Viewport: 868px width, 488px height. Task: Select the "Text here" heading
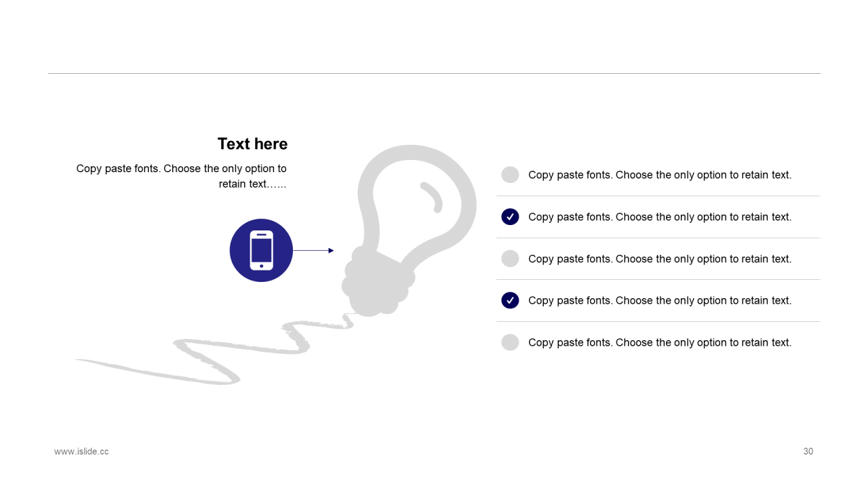pyautogui.click(x=252, y=144)
